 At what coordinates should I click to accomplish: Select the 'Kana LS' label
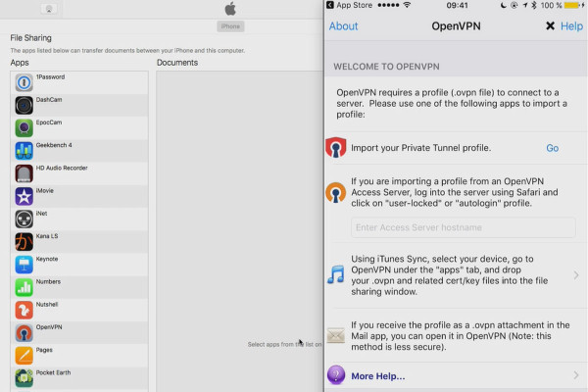click(47, 236)
